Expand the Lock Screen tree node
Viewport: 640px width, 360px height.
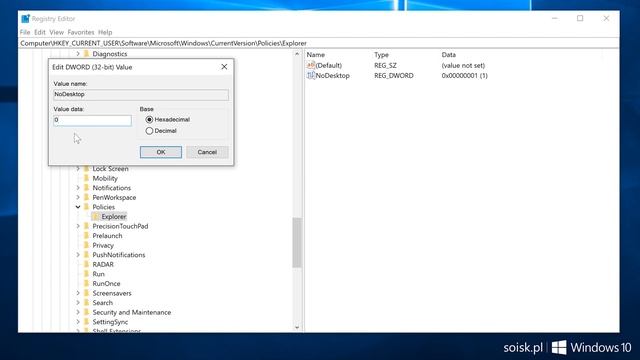(x=78, y=169)
